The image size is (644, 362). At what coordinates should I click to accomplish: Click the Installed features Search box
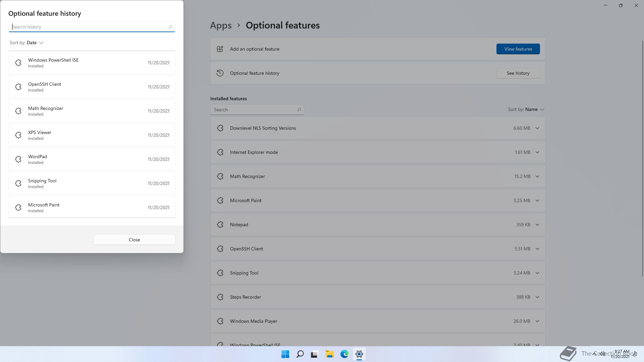click(x=257, y=110)
